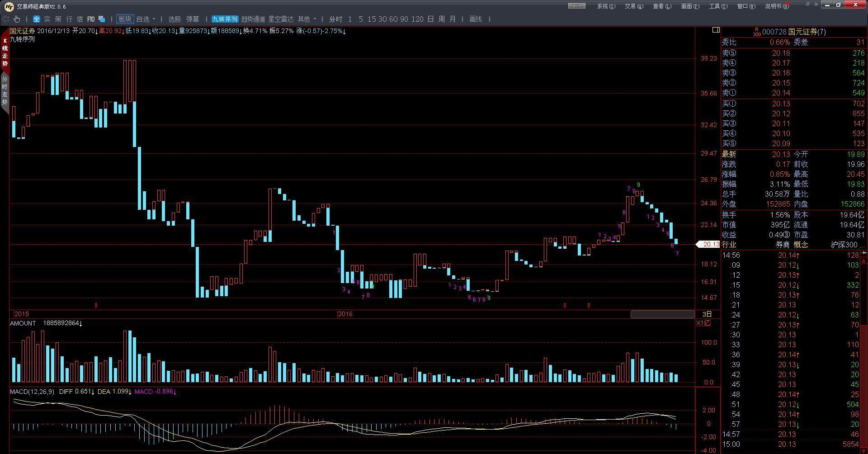
Task: Click the KT app logo
Action: tap(9, 6)
